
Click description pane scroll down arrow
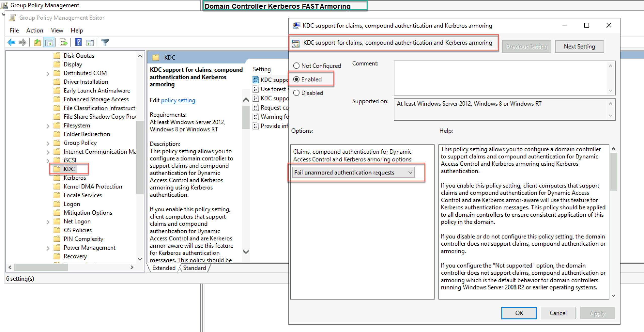246,252
